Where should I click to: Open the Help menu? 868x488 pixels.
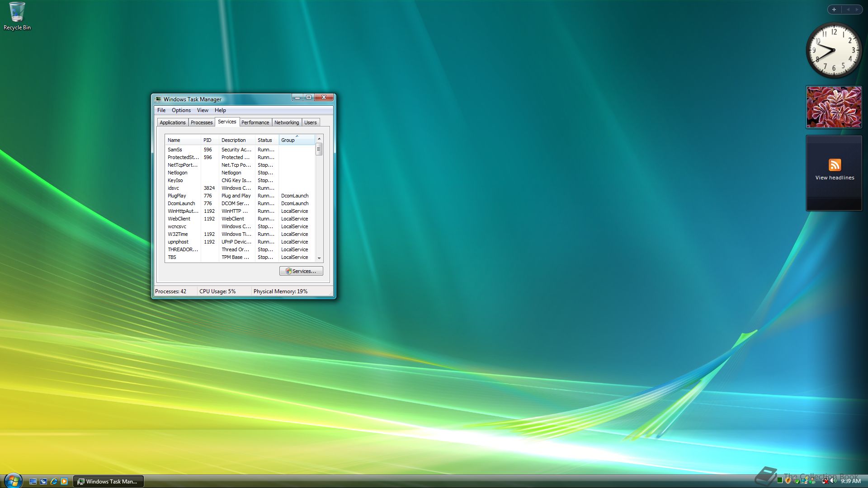coord(220,110)
